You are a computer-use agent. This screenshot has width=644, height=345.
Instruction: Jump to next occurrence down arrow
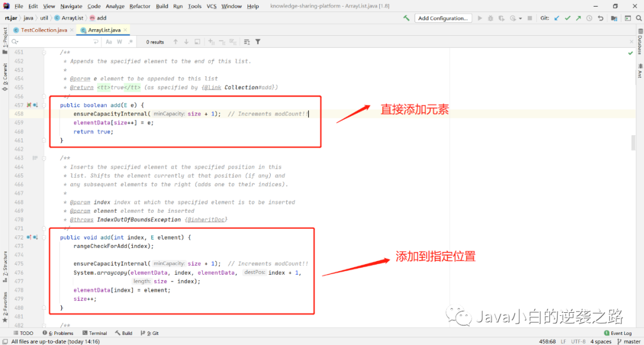186,42
